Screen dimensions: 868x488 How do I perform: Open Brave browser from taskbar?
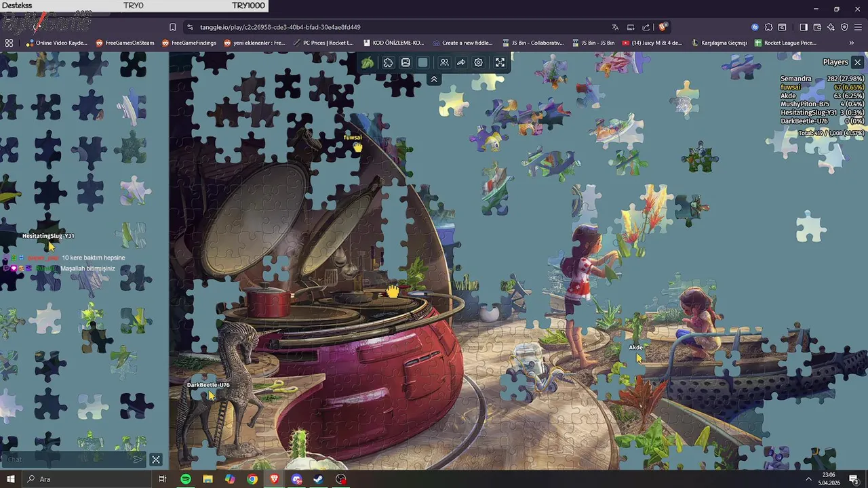point(275,479)
